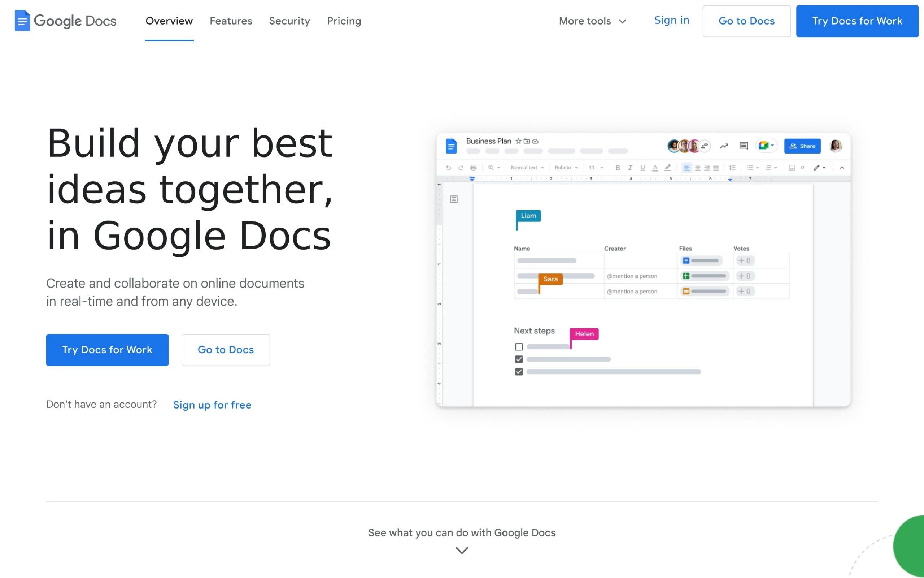Screen dimensions: 924x578
Task: Open the highlight color marker icon
Action: point(667,167)
